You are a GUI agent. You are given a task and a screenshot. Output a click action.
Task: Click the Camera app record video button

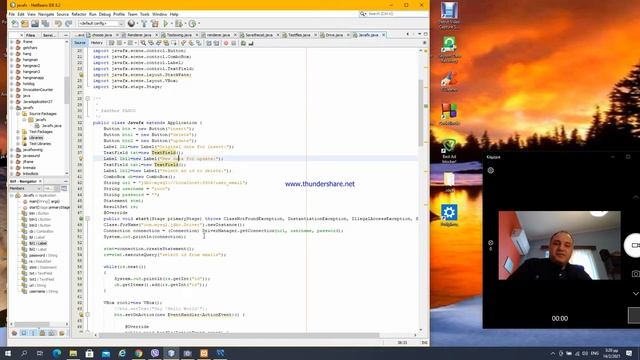click(x=633, y=245)
